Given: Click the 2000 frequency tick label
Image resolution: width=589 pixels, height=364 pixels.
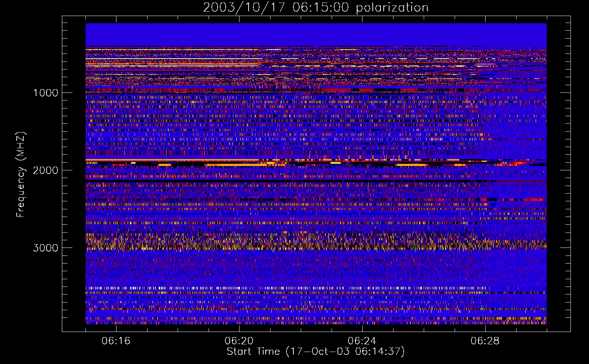Looking at the screenshot, I should 46,170.
